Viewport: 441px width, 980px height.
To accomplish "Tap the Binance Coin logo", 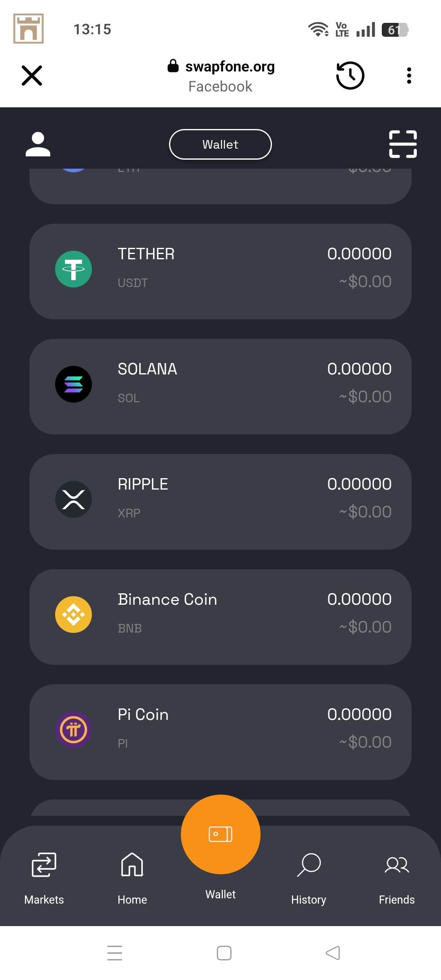I will [73, 615].
